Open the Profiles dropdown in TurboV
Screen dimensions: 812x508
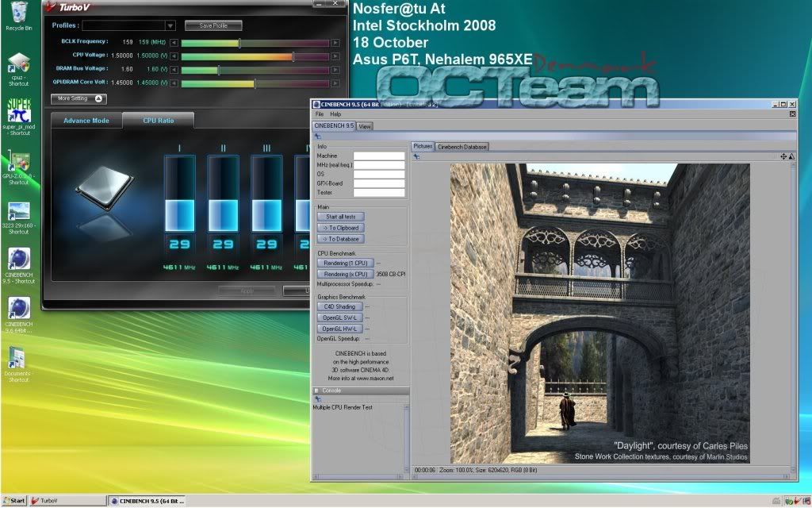point(170,25)
